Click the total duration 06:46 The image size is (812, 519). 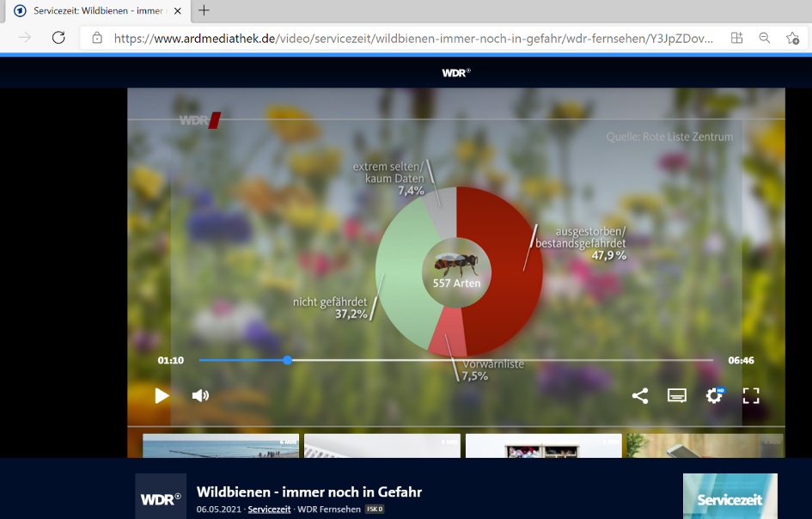coord(741,360)
